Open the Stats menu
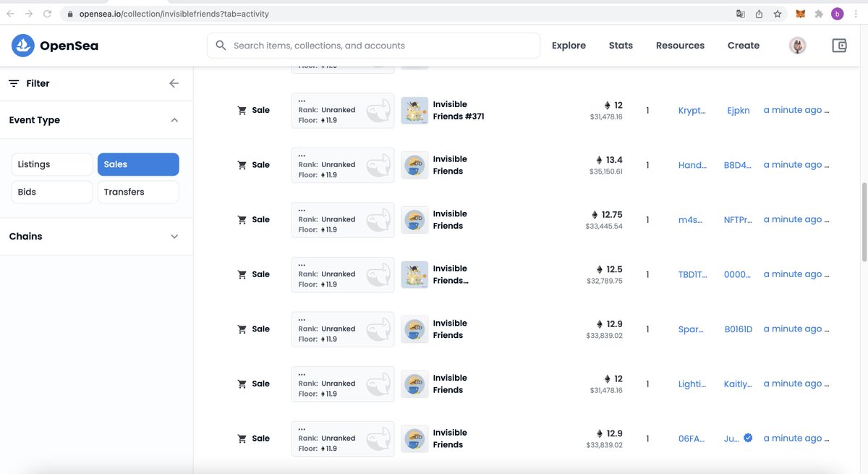 621,46
